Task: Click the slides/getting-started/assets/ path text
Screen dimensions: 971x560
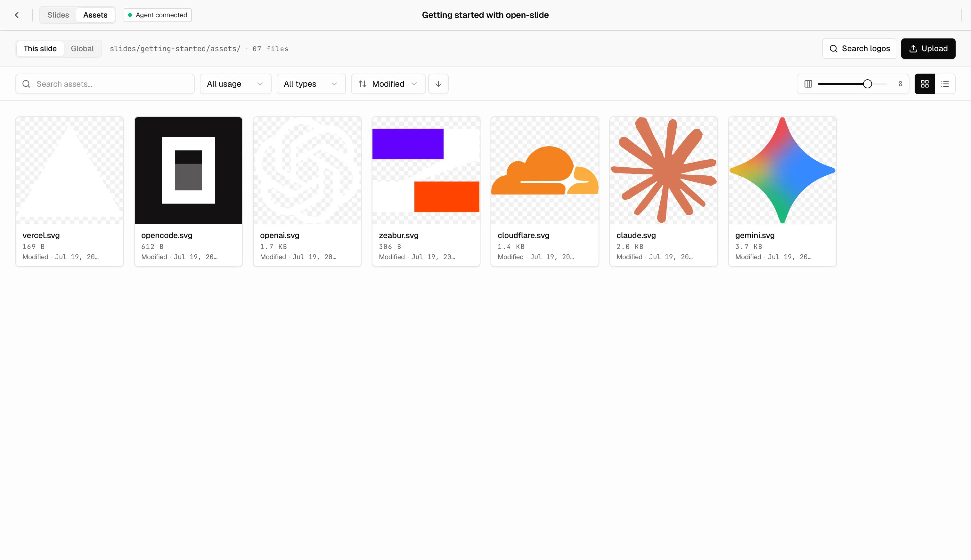Action: [x=175, y=49]
